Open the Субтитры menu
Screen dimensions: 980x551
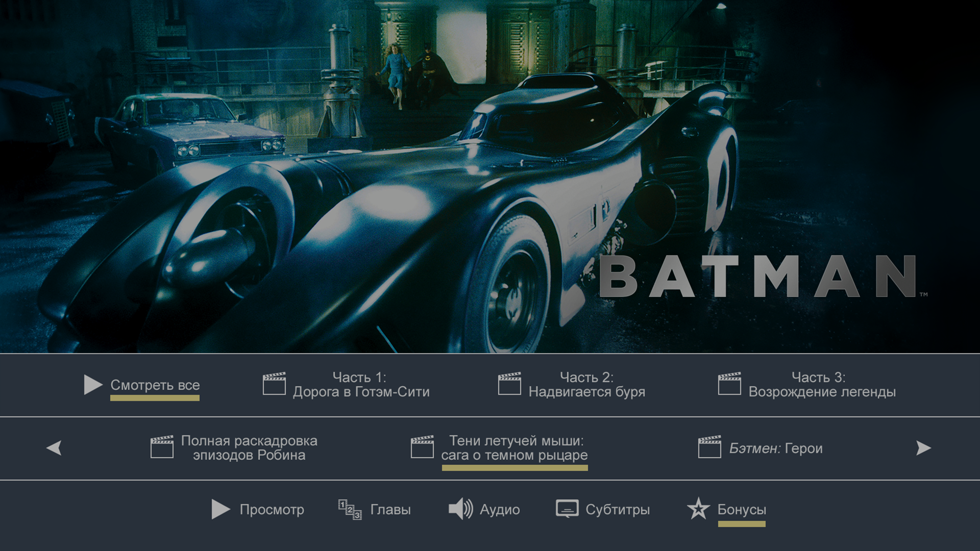618,510
